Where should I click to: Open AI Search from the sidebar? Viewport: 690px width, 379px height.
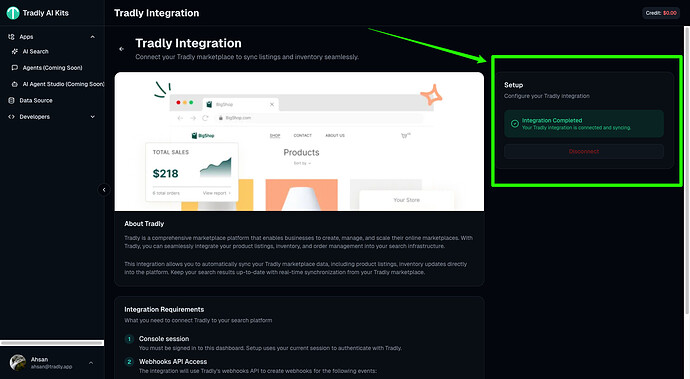[x=35, y=52]
